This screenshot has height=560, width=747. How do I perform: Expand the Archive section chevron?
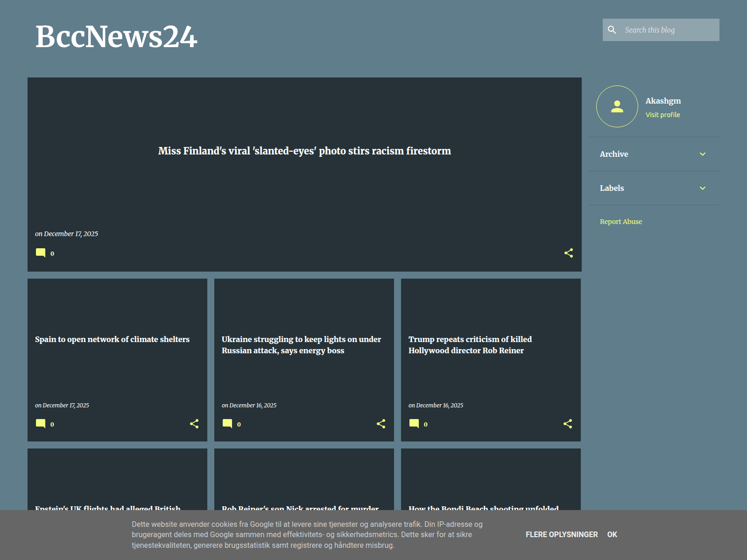click(x=703, y=154)
